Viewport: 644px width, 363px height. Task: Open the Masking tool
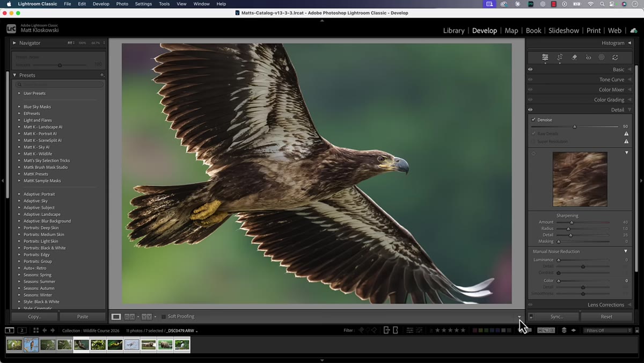(x=602, y=57)
